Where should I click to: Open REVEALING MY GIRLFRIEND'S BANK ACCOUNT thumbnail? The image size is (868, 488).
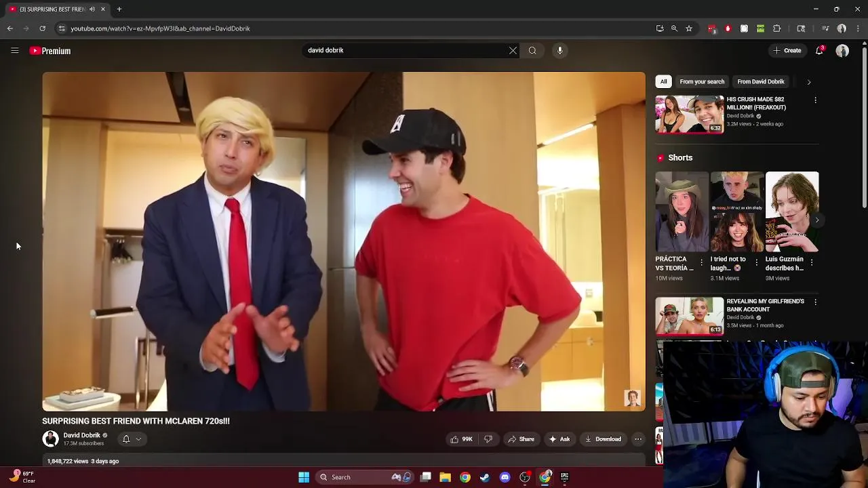pyautogui.click(x=689, y=316)
